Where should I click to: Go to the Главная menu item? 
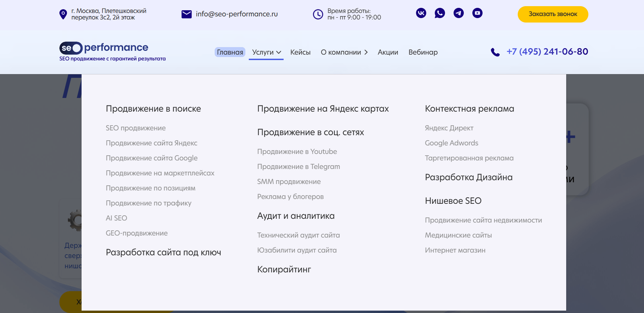tap(230, 52)
